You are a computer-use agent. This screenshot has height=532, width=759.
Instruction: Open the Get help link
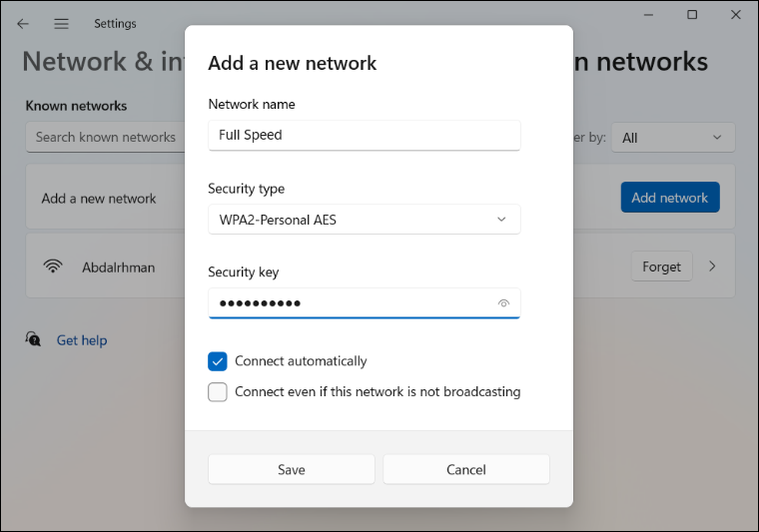pyautogui.click(x=82, y=340)
